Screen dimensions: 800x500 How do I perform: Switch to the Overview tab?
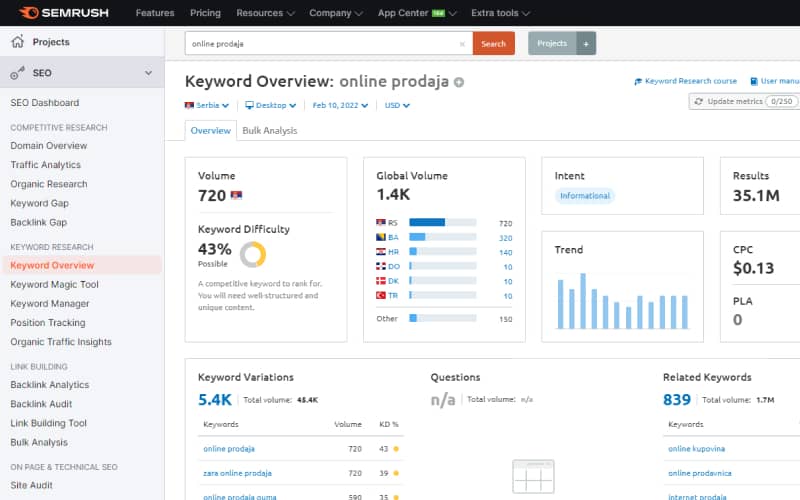[211, 131]
